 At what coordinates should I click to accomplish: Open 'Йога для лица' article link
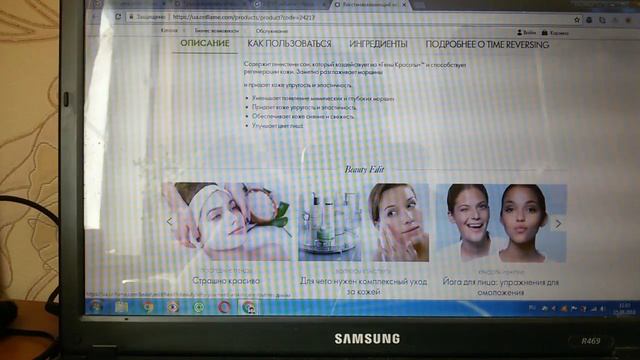click(500, 287)
